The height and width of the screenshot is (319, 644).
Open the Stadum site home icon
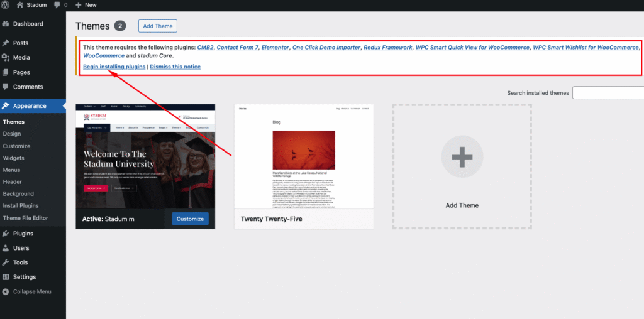click(x=20, y=5)
